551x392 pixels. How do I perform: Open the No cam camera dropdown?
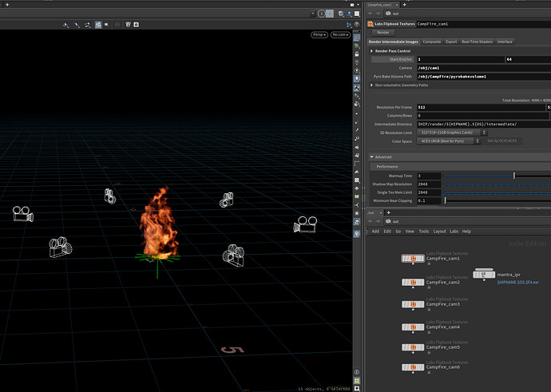pos(340,35)
